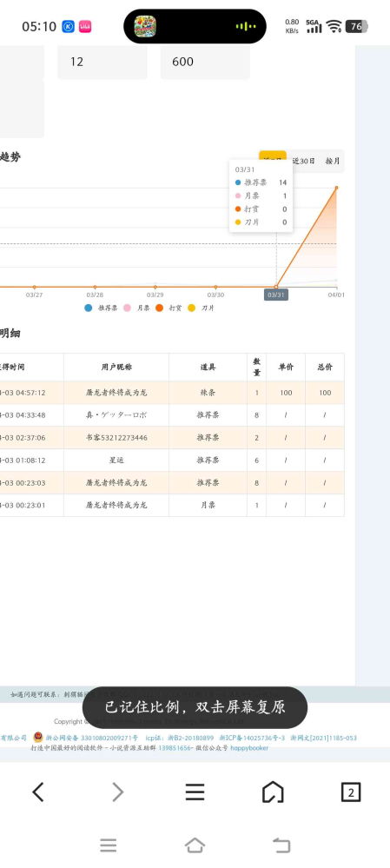Select the 03/30 data point on chart
This screenshot has height=868, width=390.
click(x=215, y=287)
